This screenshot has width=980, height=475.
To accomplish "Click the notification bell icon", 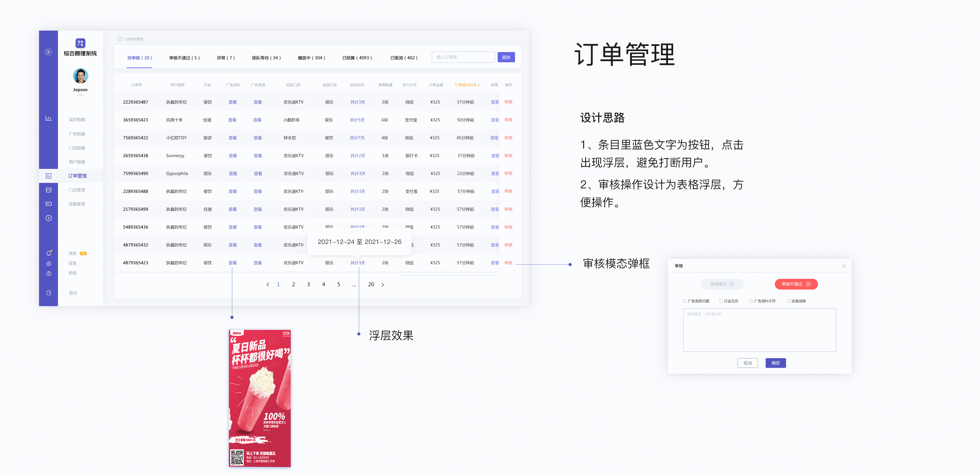I will 49,253.
